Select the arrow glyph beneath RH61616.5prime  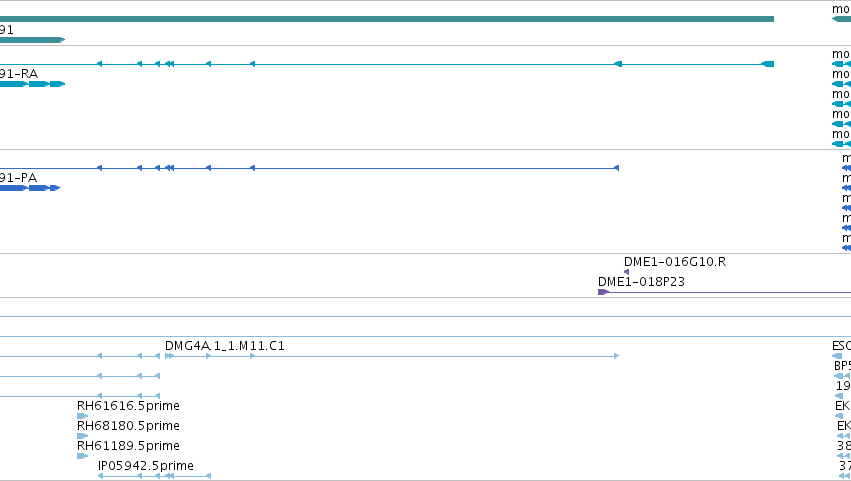coord(82,416)
